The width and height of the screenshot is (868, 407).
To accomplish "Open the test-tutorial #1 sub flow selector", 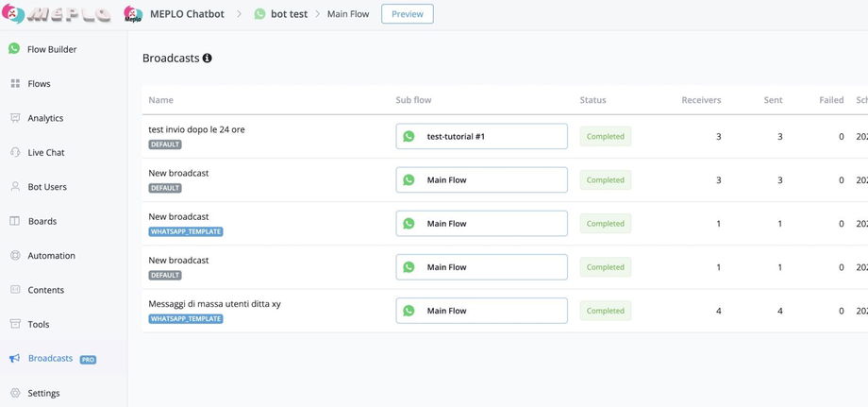I will 481,136.
